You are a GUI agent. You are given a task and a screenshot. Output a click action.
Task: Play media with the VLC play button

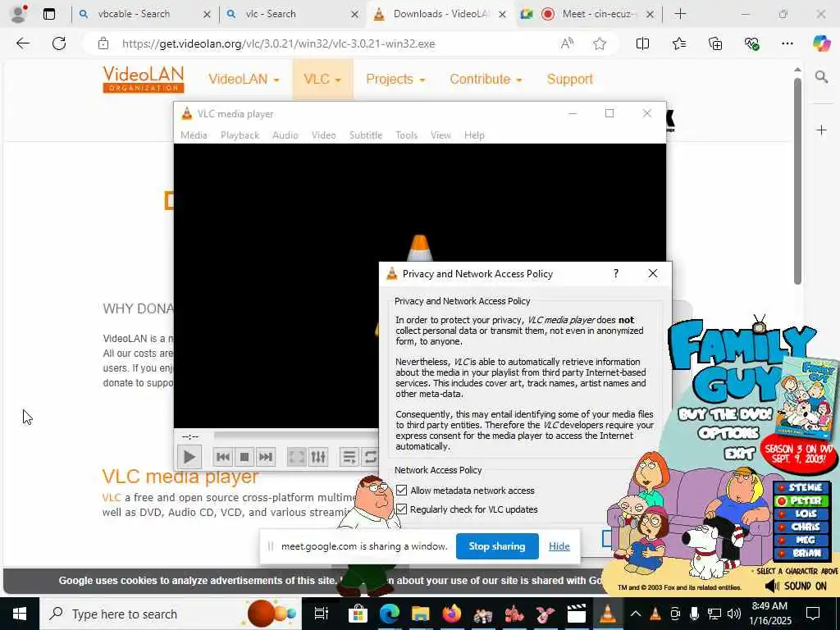tap(189, 457)
